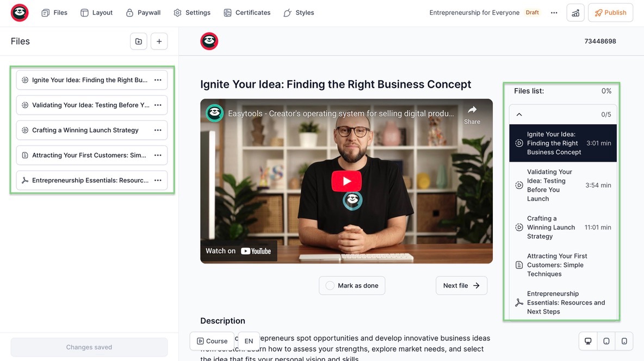Open the course more options ellipsis
Viewport: 644px width, 361px height.
point(554,13)
